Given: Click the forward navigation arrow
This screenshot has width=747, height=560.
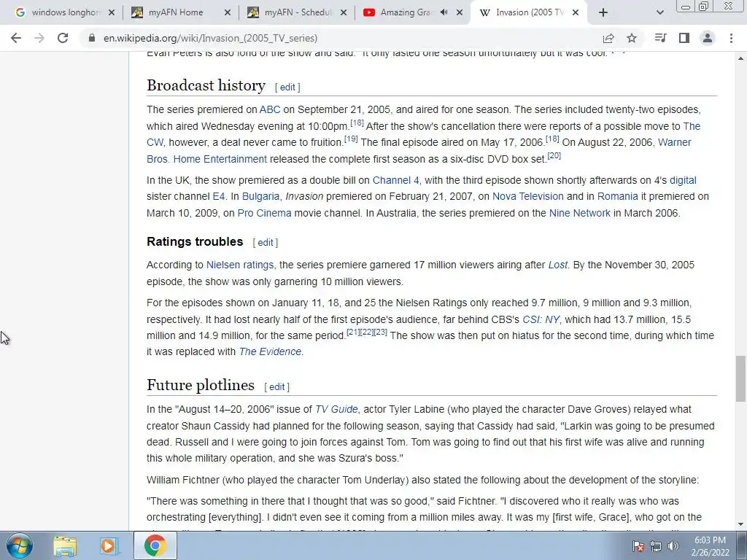Looking at the screenshot, I should pos(39,38).
